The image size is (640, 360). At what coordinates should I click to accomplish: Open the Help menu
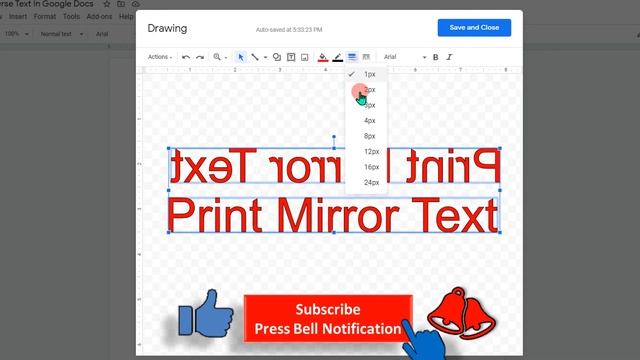pos(126,17)
